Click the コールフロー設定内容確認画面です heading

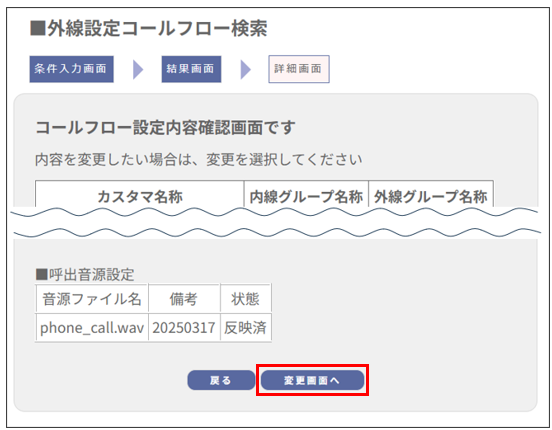click(165, 127)
